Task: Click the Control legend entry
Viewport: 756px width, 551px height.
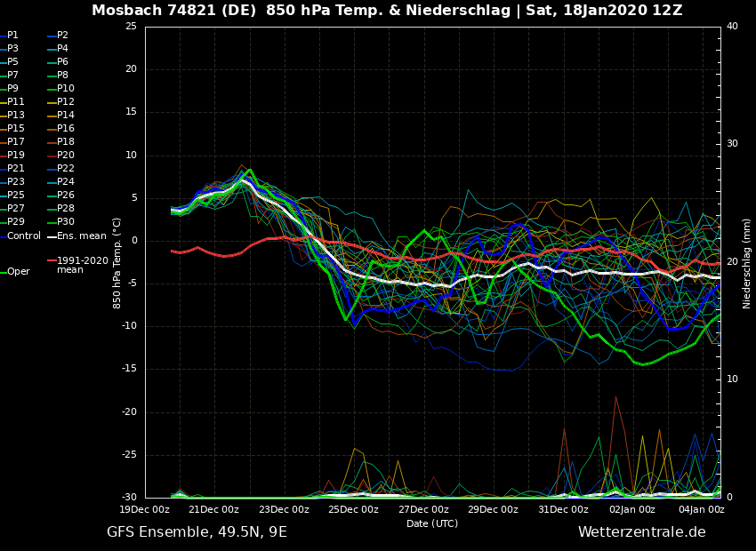Action: click(24, 236)
